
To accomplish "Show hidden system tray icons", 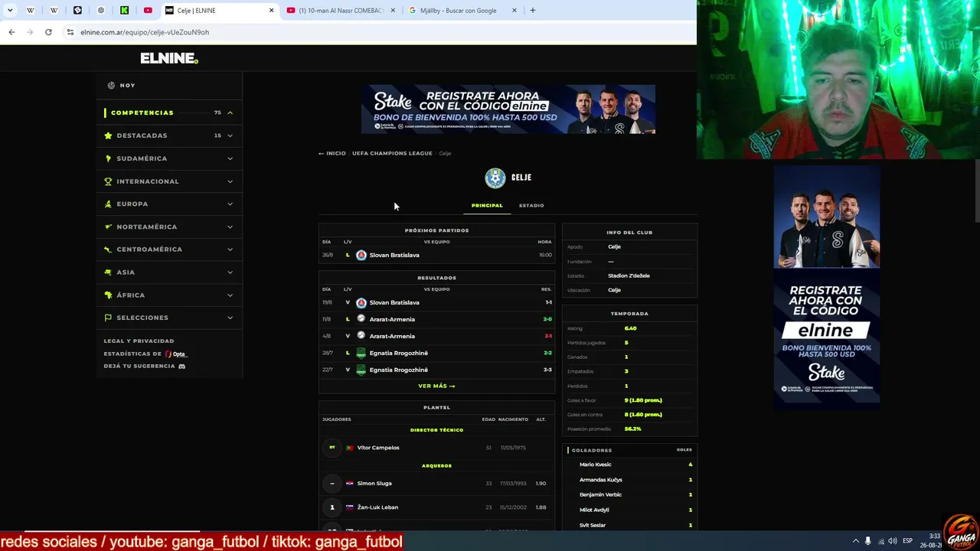I will tap(855, 541).
